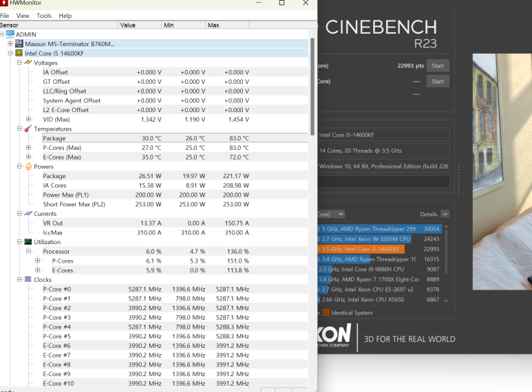
Task: Click the Min column header
Action: [x=184, y=25]
